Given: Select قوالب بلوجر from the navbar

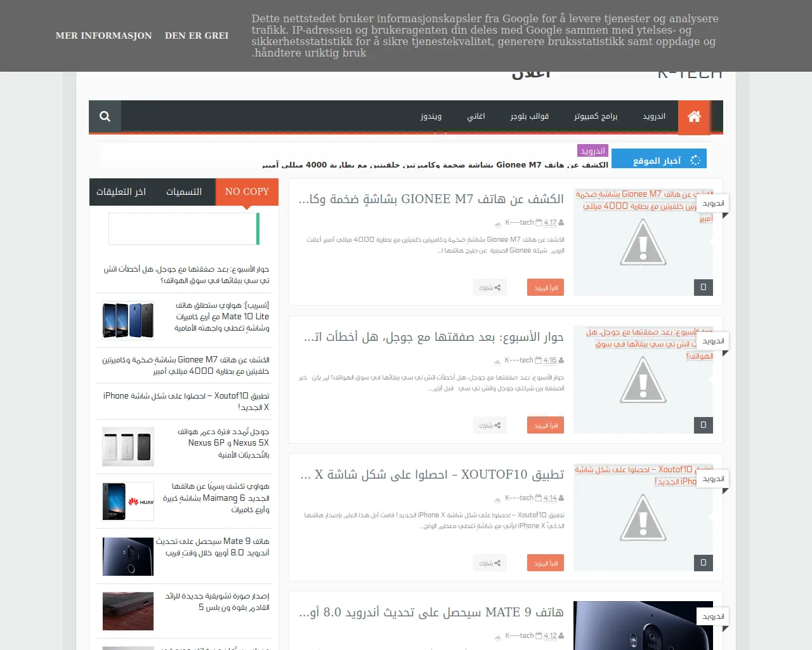Looking at the screenshot, I should (x=530, y=116).
